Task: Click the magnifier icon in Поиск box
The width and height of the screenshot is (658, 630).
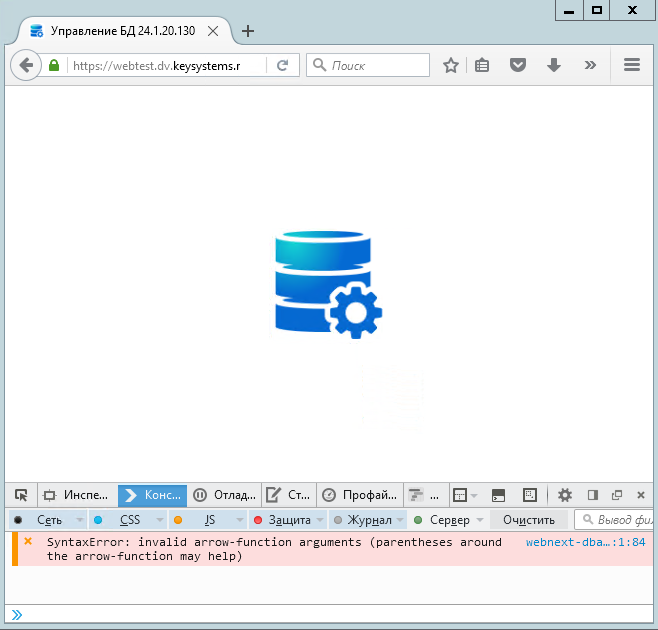Action: click(x=319, y=65)
